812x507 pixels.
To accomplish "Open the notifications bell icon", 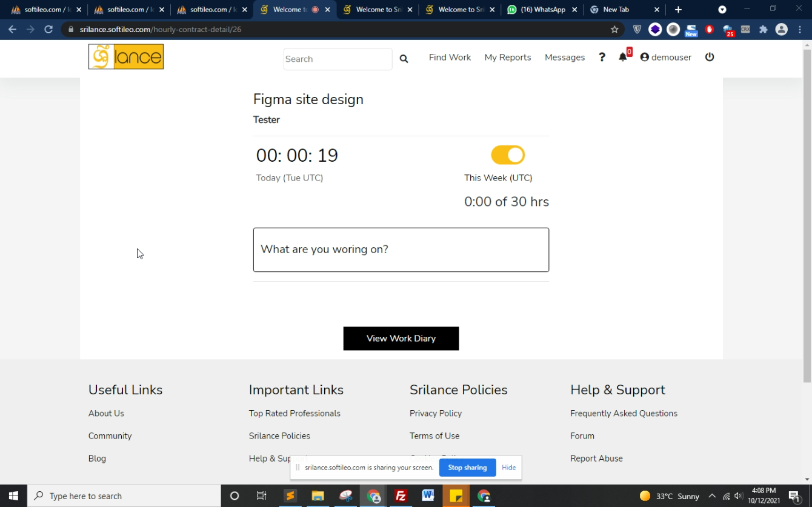I will pyautogui.click(x=623, y=57).
